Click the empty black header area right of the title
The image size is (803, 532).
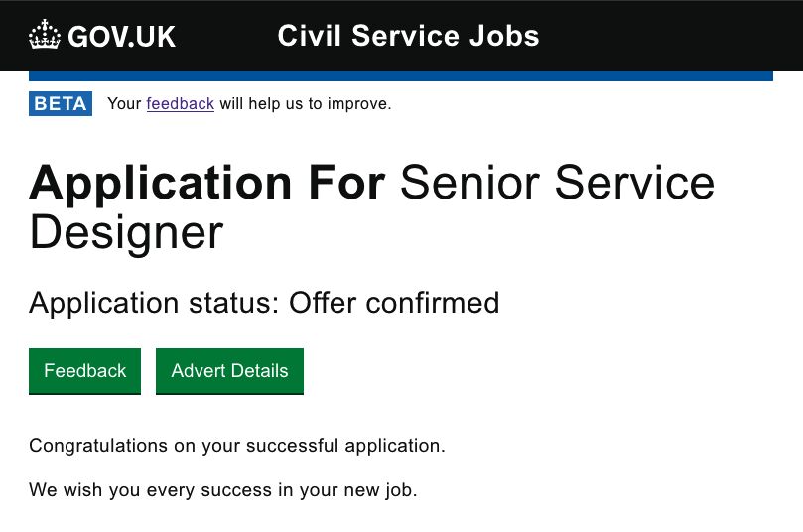665,36
